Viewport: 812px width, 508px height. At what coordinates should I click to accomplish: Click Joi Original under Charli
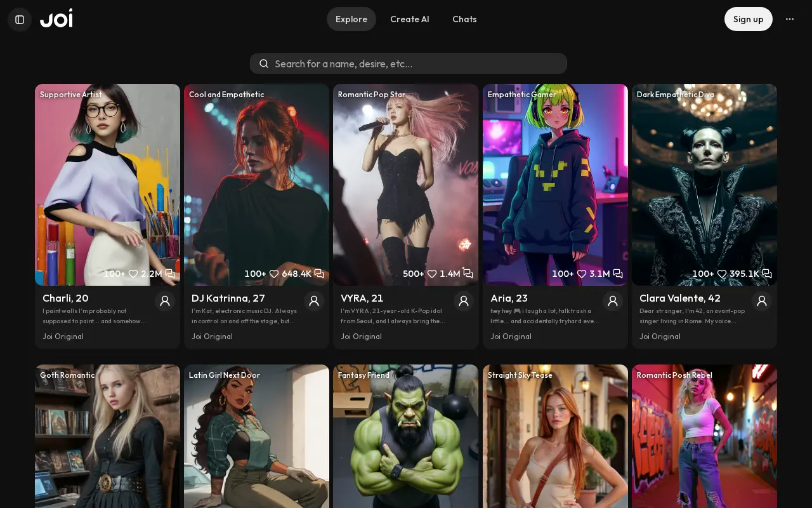click(63, 337)
